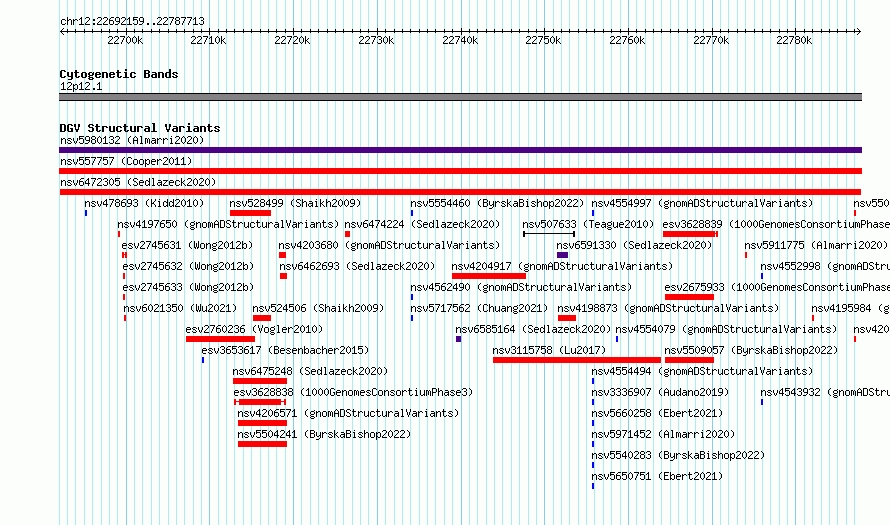The width and height of the screenshot is (890, 525).
Task: Select the gray 12p12.1 cytogenetic band bar
Action: (x=460, y=97)
